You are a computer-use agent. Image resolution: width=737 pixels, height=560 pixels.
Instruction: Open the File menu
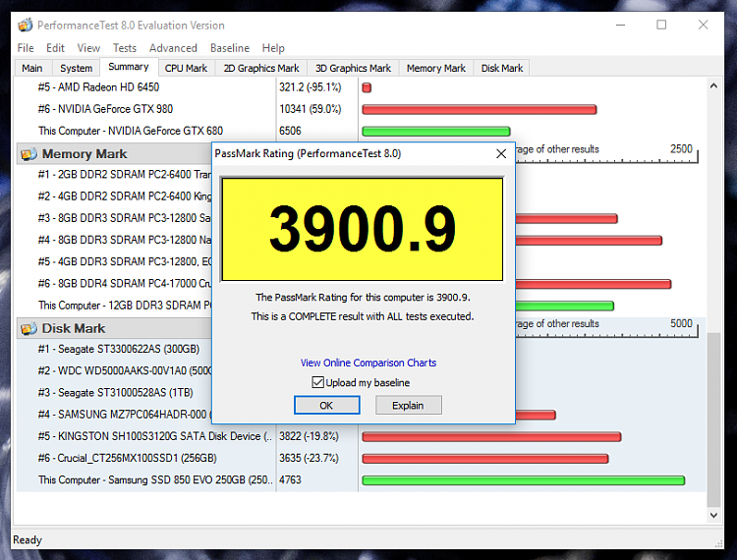click(x=26, y=48)
